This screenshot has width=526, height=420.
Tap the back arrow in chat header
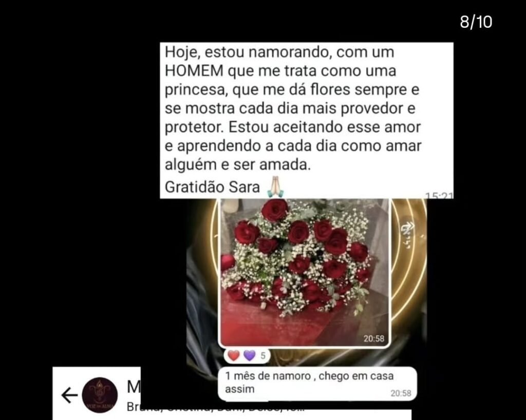pyautogui.click(x=69, y=395)
